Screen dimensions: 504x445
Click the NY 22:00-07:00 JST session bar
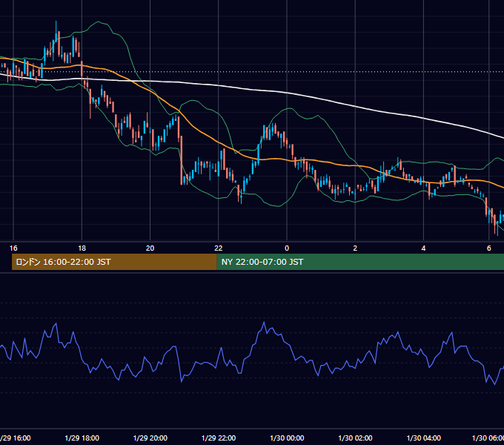[x=360, y=262]
